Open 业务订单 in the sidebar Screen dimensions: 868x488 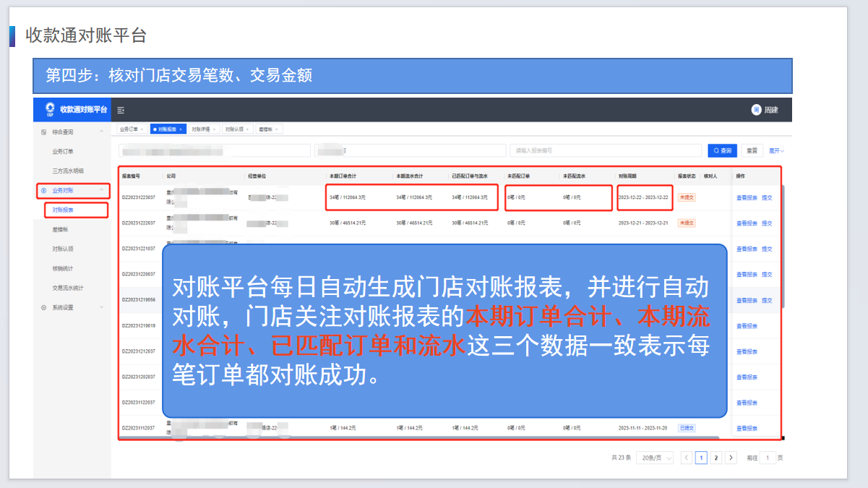tap(63, 152)
